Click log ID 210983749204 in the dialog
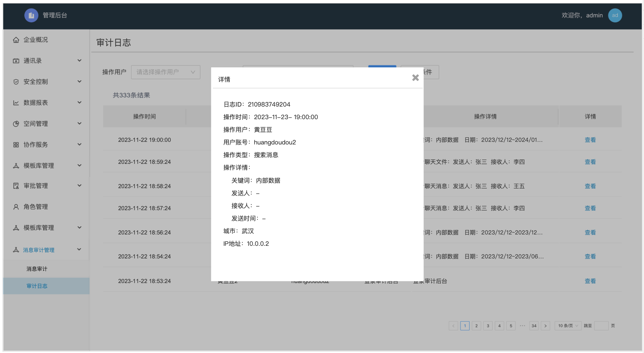The image size is (644, 353). [269, 104]
